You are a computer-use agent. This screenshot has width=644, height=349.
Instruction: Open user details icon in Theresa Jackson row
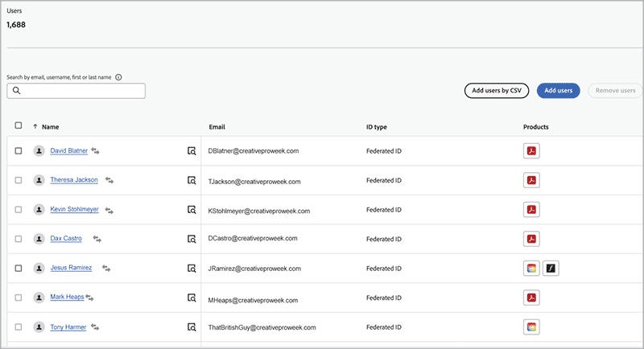click(192, 180)
